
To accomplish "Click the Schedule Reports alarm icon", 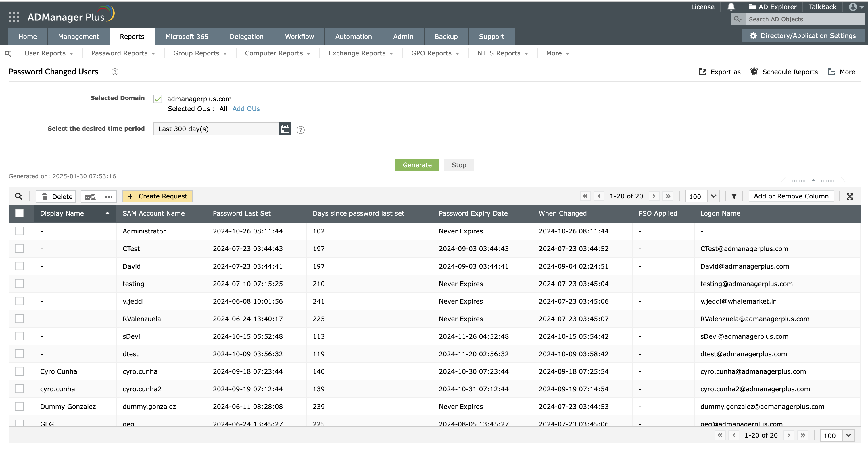I will [754, 72].
